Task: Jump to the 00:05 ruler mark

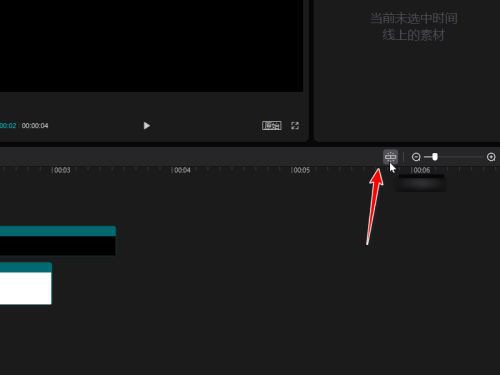Action: click(x=301, y=170)
